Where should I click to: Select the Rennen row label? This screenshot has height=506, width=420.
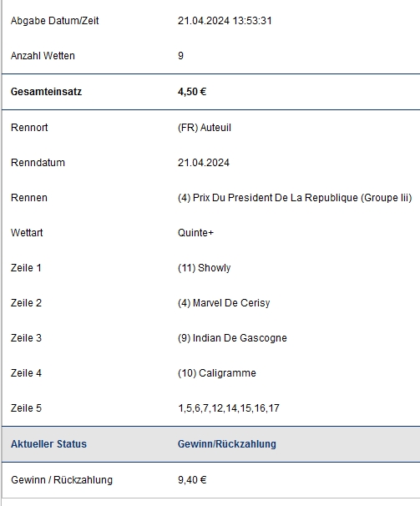point(29,198)
